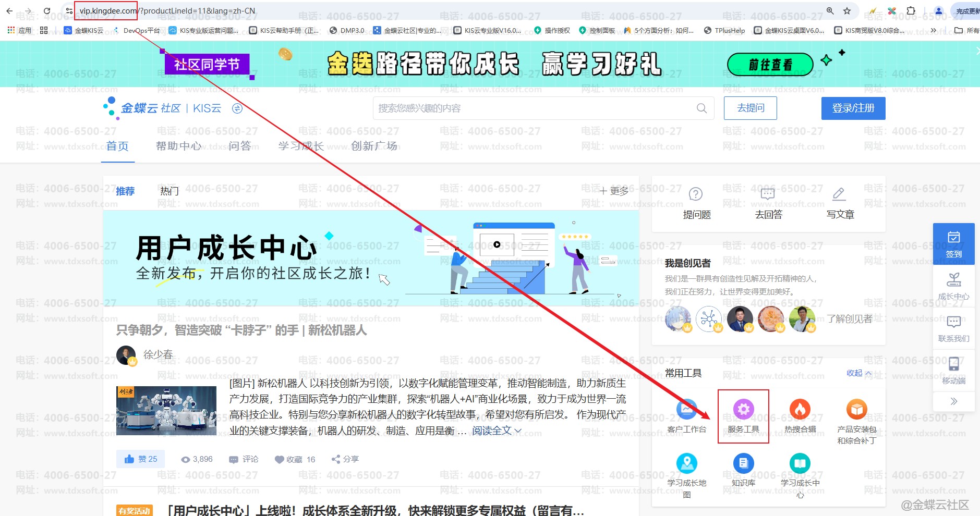The width and height of the screenshot is (980, 516).
Task: Click the 前往查看 banner button
Action: [770, 65]
